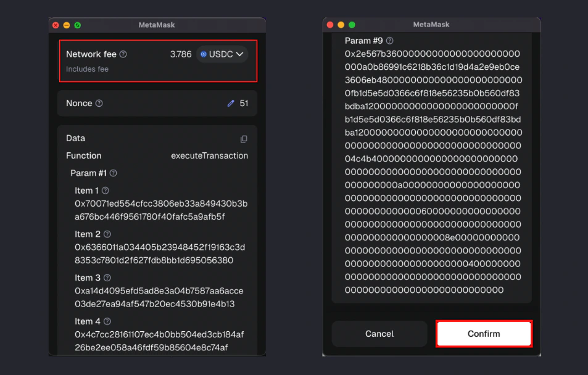Click the Item 1 help icon
Viewport: 588px width, 375px height.
pyautogui.click(x=106, y=191)
